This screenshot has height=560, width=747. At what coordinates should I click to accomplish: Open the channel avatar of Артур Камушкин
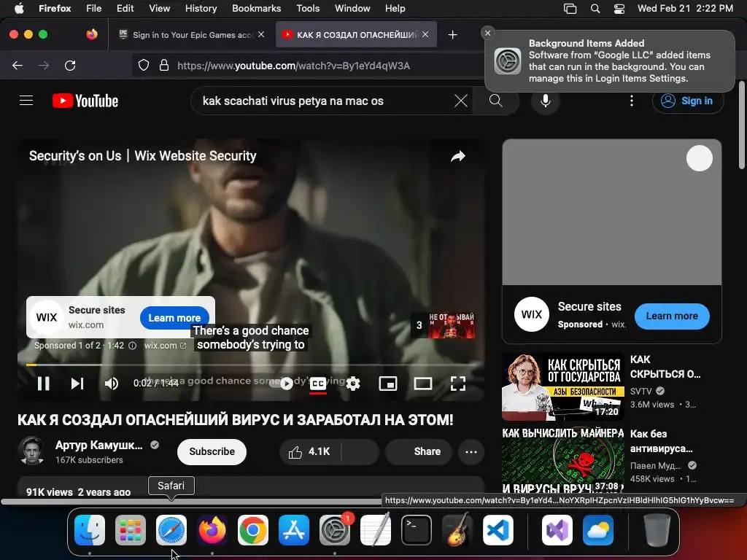[x=31, y=451]
